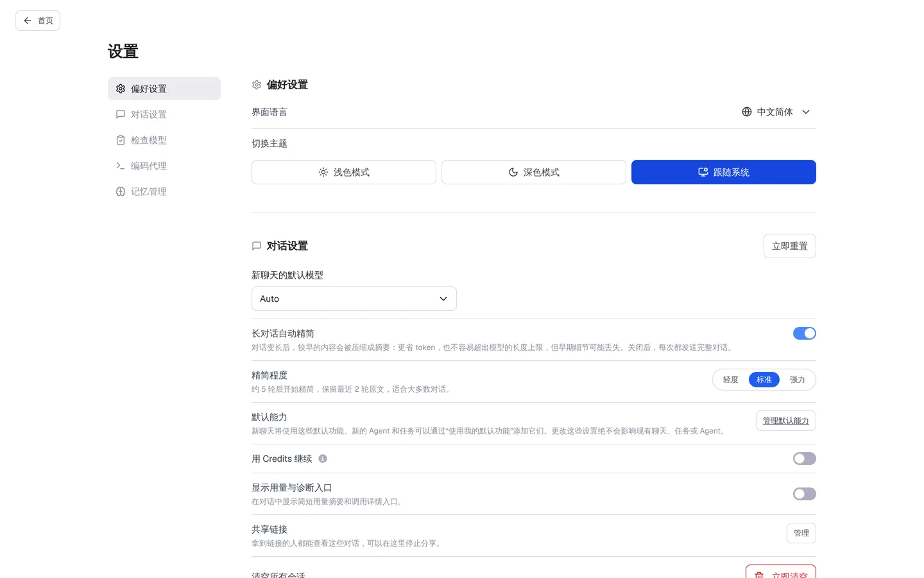Image resolution: width=924 pixels, height=578 pixels.
Task: Turn off the 长对话自动精简 switch
Action: tap(805, 333)
